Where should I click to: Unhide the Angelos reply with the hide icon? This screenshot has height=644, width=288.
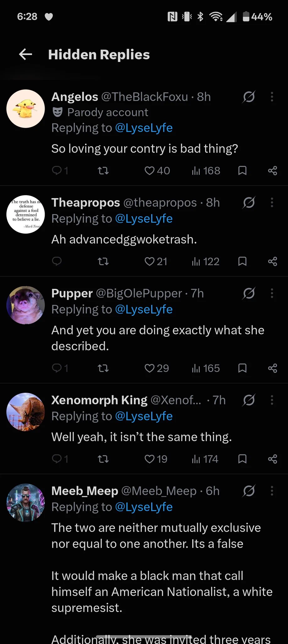click(249, 97)
